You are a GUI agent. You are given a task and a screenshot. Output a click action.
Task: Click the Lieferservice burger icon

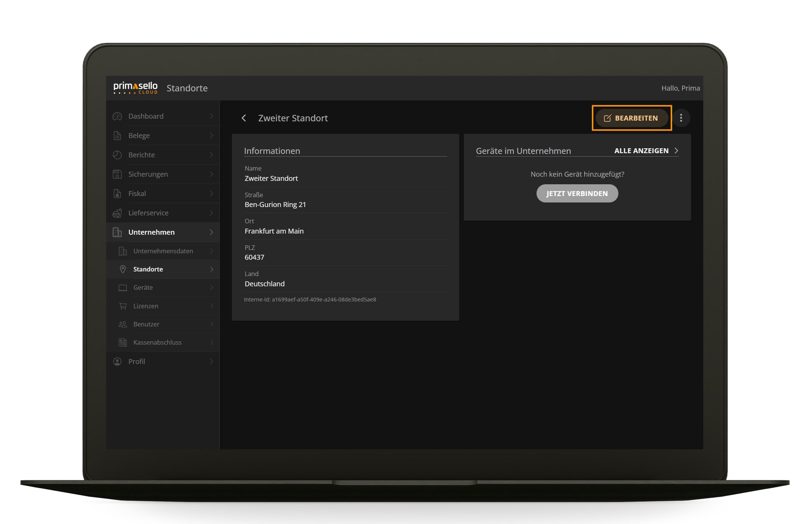(x=117, y=213)
